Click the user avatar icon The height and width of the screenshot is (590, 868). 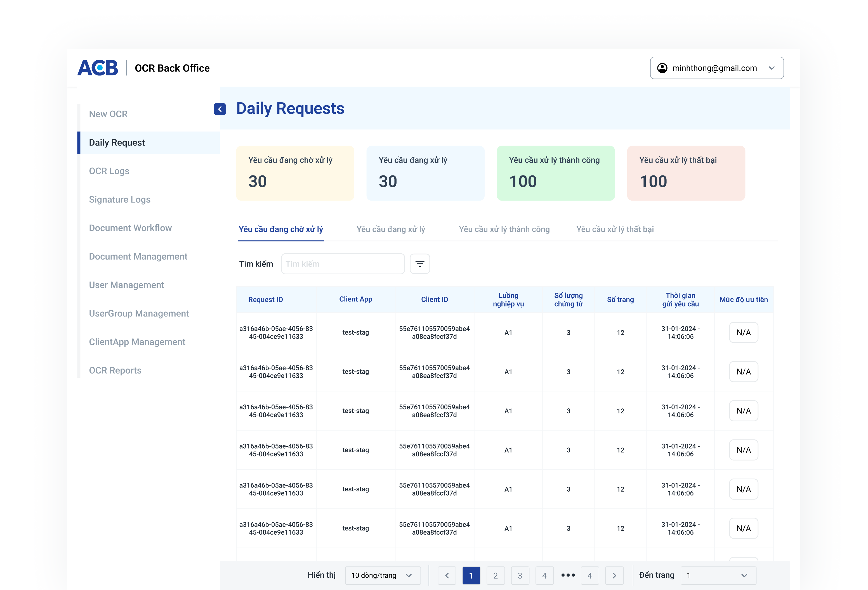click(662, 68)
